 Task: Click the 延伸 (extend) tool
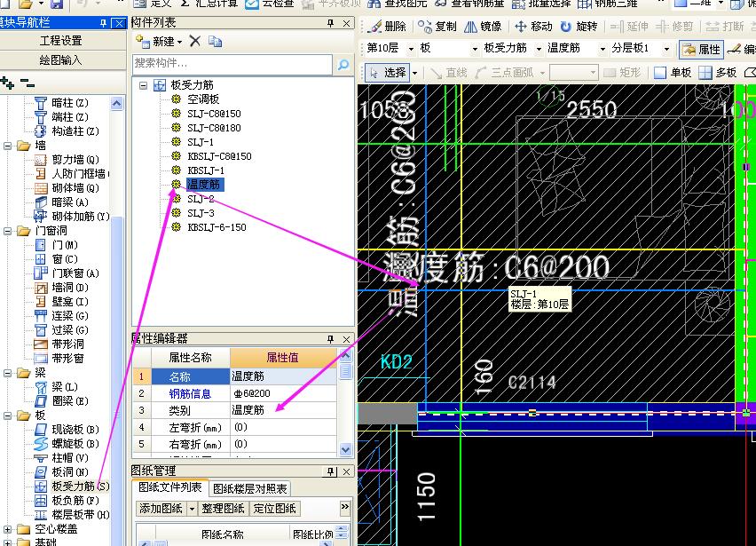629,27
